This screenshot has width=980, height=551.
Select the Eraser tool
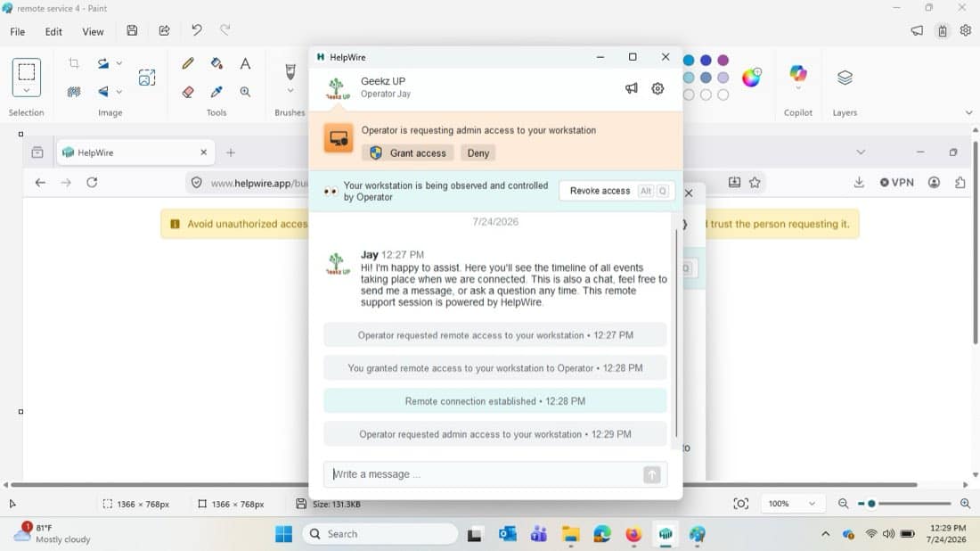point(187,92)
